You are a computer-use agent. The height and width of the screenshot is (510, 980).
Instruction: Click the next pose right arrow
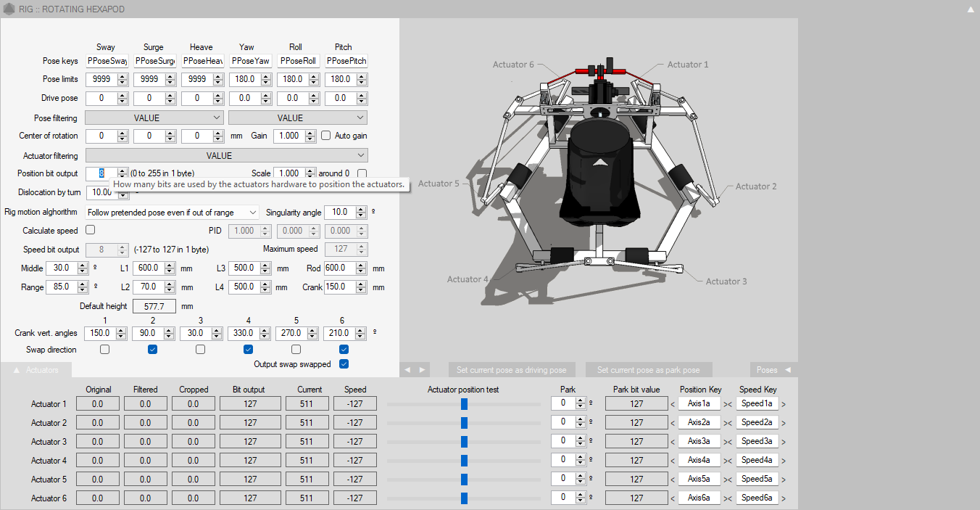[x=422, y=370]
